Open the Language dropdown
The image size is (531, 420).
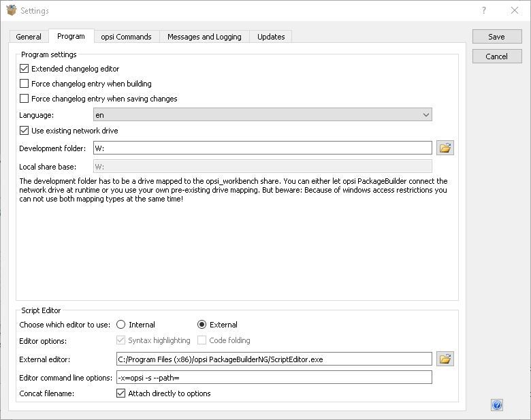pos(263,115)
